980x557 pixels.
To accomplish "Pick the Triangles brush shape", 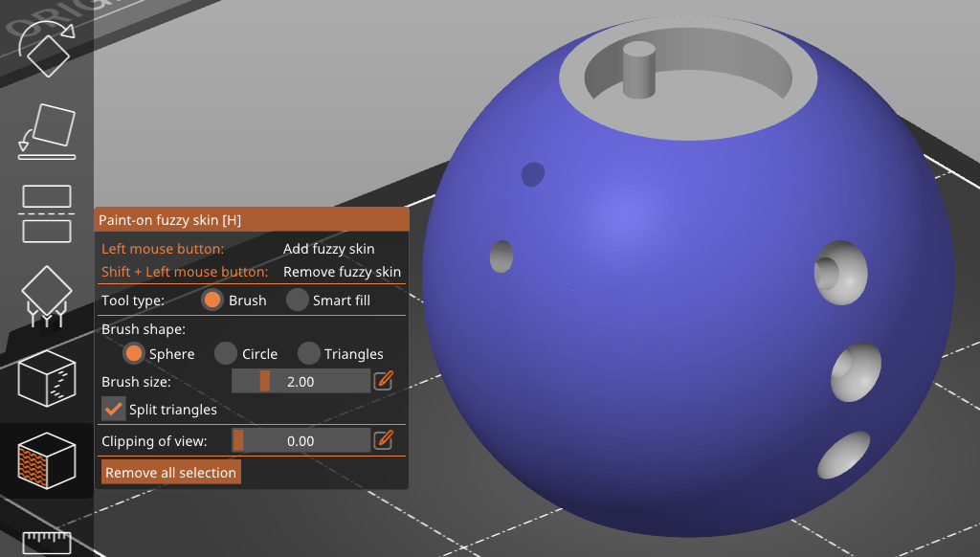I will pyautogui.click(x=308, y=353).
